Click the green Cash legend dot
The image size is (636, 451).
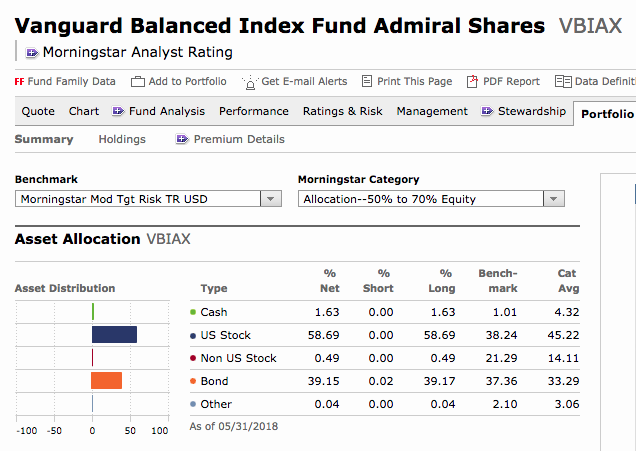tap(193, 312)
